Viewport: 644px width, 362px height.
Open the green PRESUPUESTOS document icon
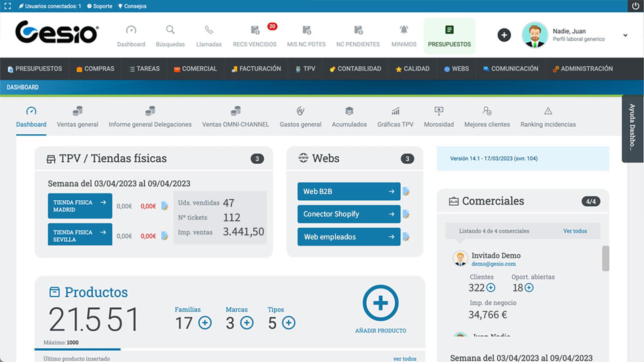449,29
